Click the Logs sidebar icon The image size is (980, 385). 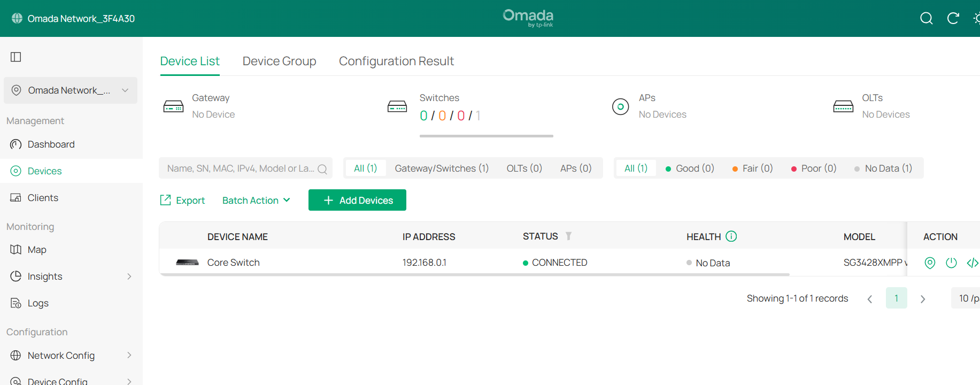[16, 303]
